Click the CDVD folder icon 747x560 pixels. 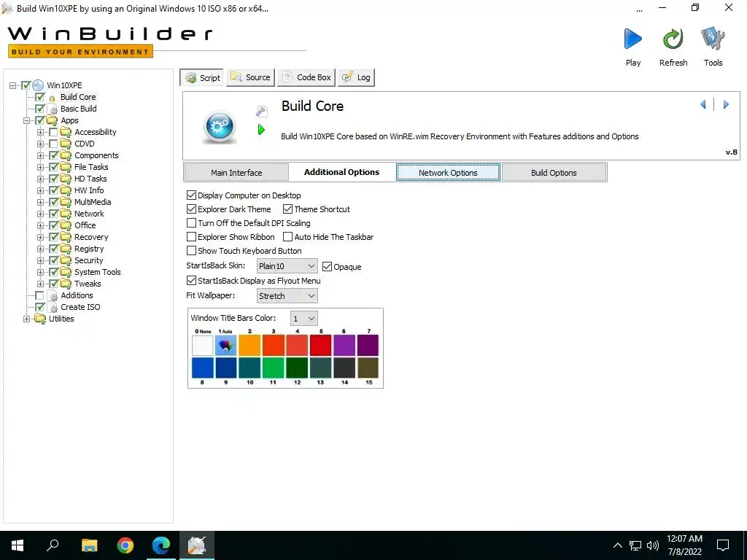pos(66,144)
